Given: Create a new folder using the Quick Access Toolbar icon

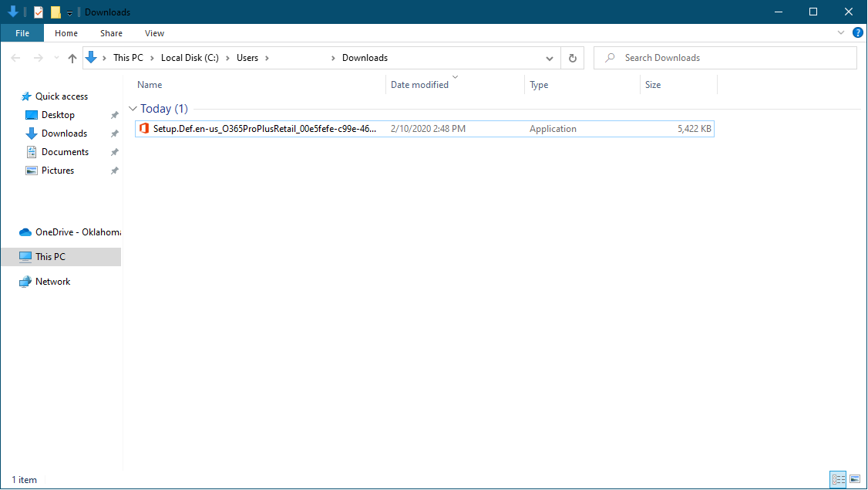Looking at the screenshot, I should (54, 12).
